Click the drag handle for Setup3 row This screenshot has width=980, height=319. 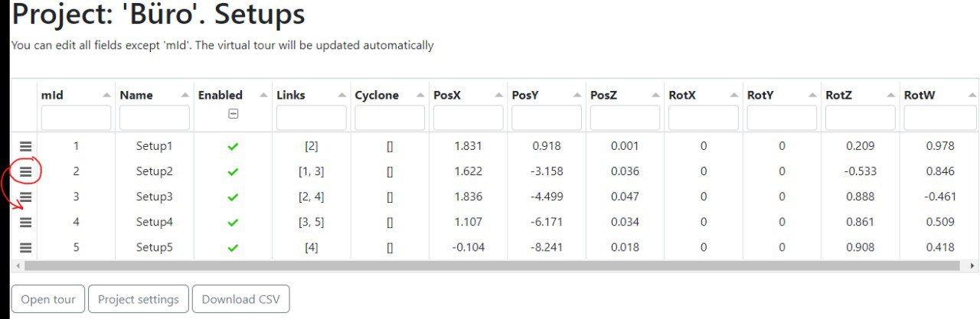(25, 197)
